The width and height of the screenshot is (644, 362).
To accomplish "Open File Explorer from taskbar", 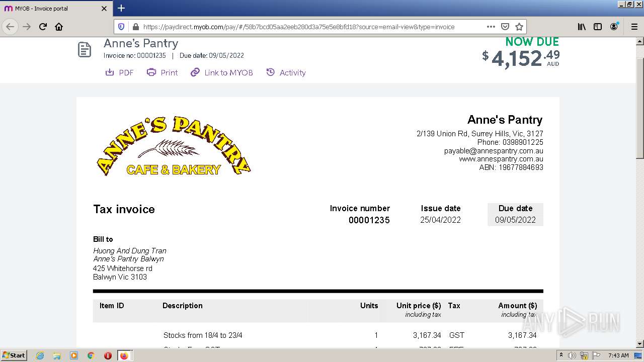I will point(57,355).
